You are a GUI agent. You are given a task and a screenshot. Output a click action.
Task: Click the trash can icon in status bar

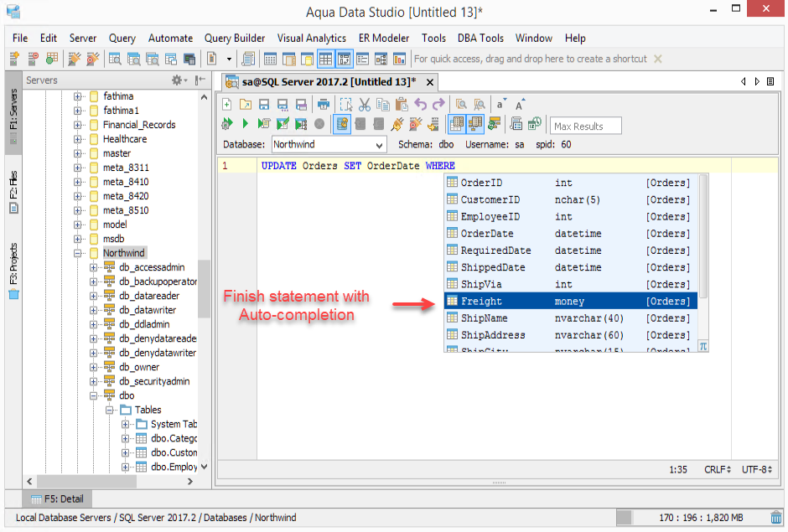click(775, 518)
